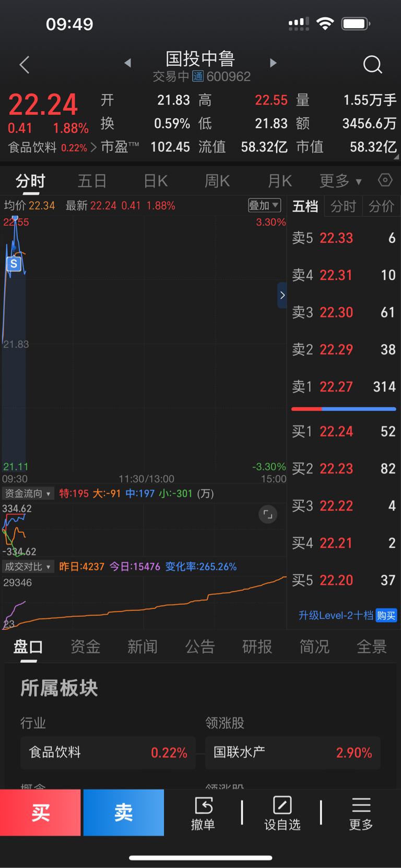Open the 盘口 bottom tab
This screenshot has width=401, height=868.
coord(28,647)
